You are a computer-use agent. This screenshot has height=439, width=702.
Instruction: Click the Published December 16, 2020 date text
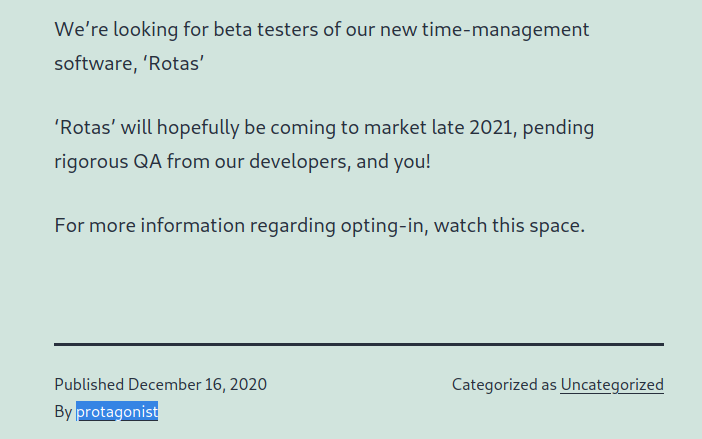(160, 384)
